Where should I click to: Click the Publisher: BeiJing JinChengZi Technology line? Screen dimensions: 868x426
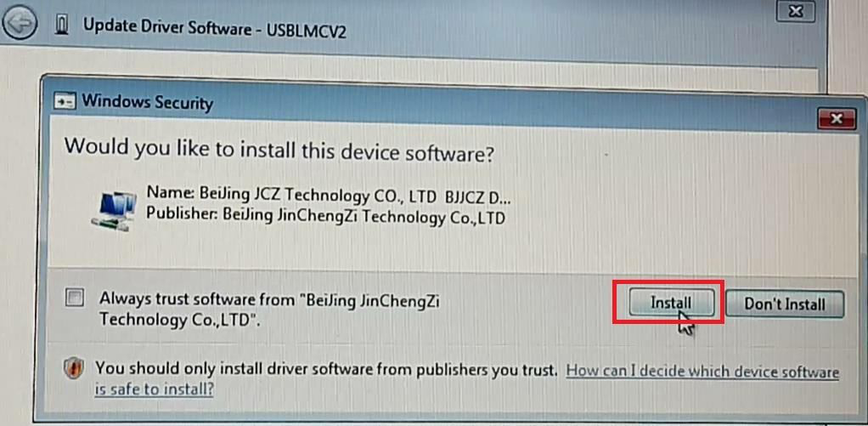click(x=325, y=217)
